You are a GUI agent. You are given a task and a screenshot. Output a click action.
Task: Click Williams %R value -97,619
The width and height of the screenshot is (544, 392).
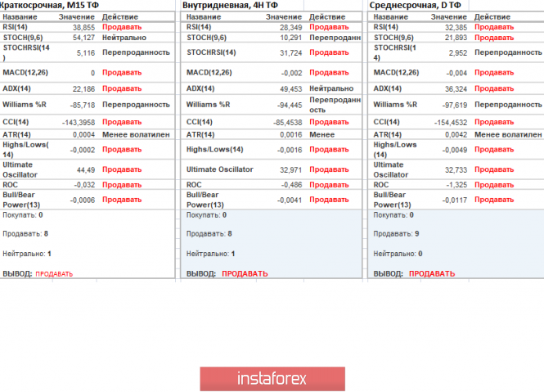pyautogui.click(x=455, y=106)
